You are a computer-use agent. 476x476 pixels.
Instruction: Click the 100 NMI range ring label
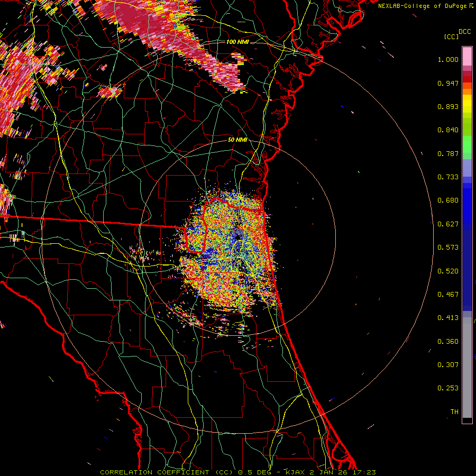click(237, 42)
